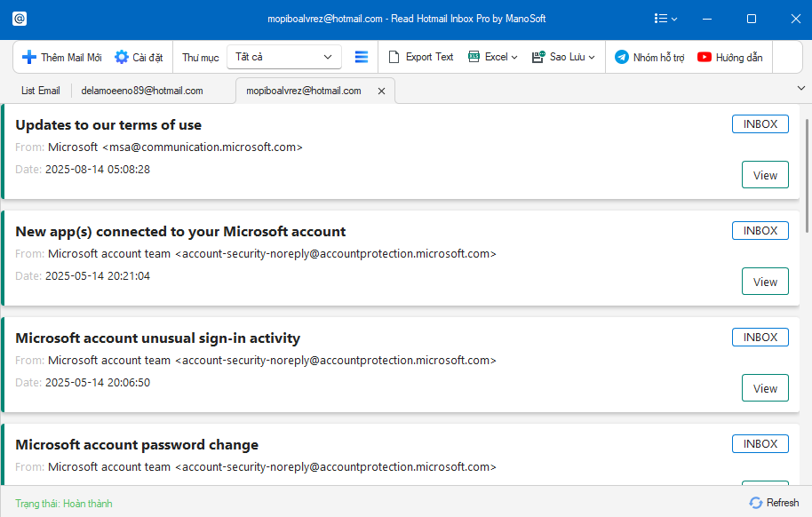Expand the tab overflow chevron
This screenshot has height=517, width=812.
(x=801, y=89)
